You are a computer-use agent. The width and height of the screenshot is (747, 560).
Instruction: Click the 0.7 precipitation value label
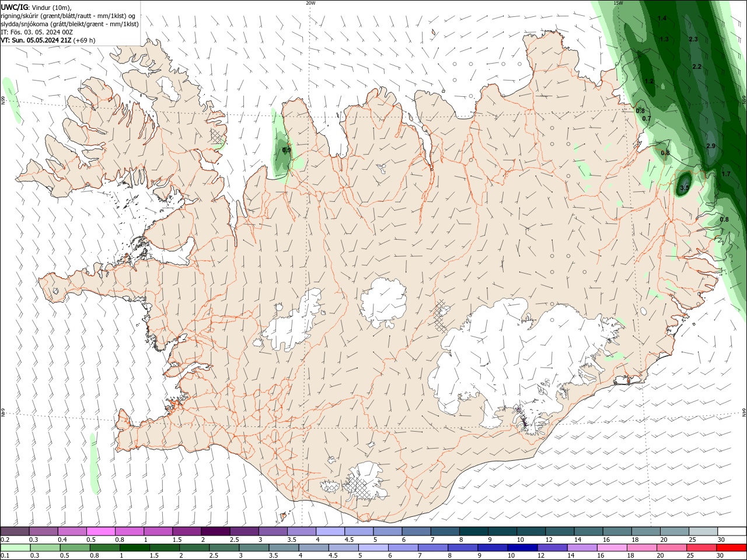[647, 118]
